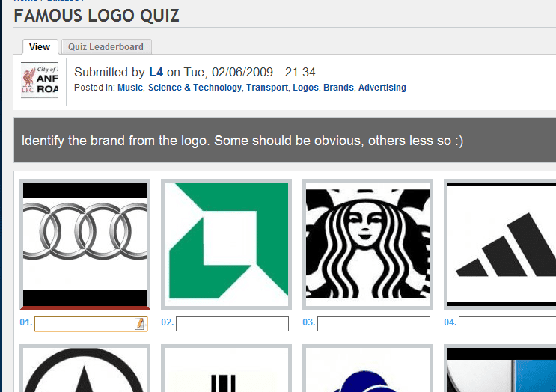
Task: Focus the answer field for question 01
Action: point(91,324)
